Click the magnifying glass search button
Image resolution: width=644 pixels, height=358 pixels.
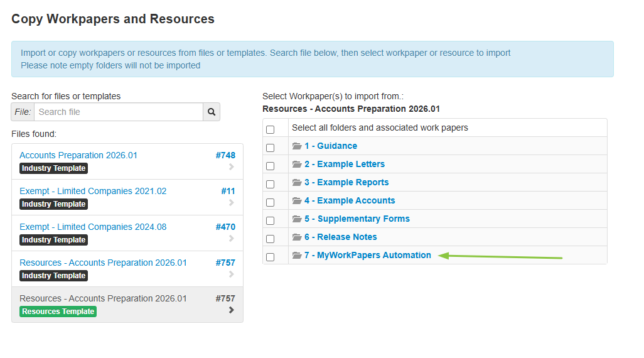click(212, 112)
